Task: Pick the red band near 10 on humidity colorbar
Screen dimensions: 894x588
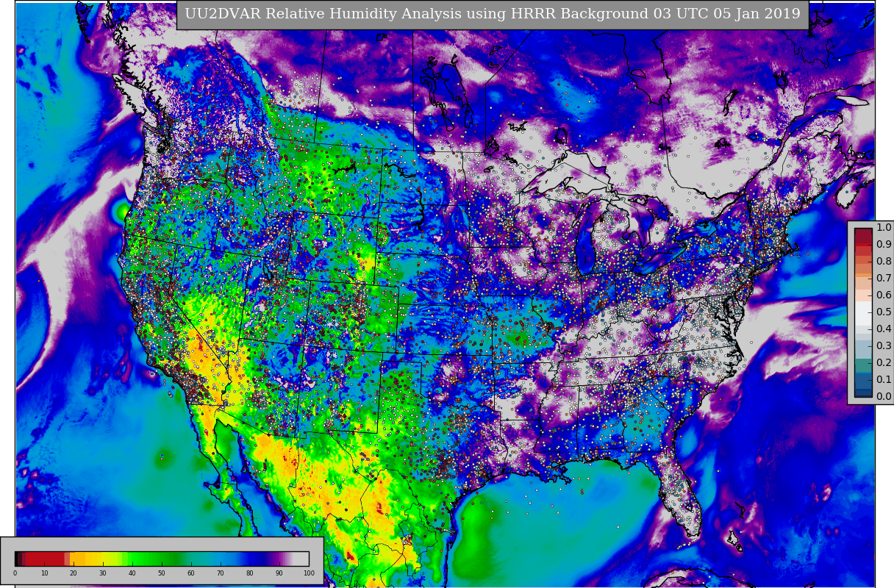Action: click(x=44, y=559)
